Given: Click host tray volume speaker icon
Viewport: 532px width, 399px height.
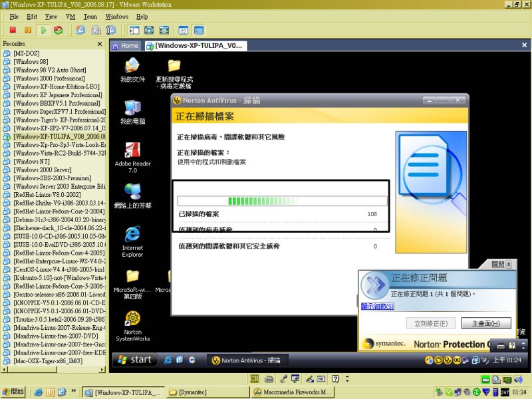Looking at the screenshot, I should tap(518, 380).
